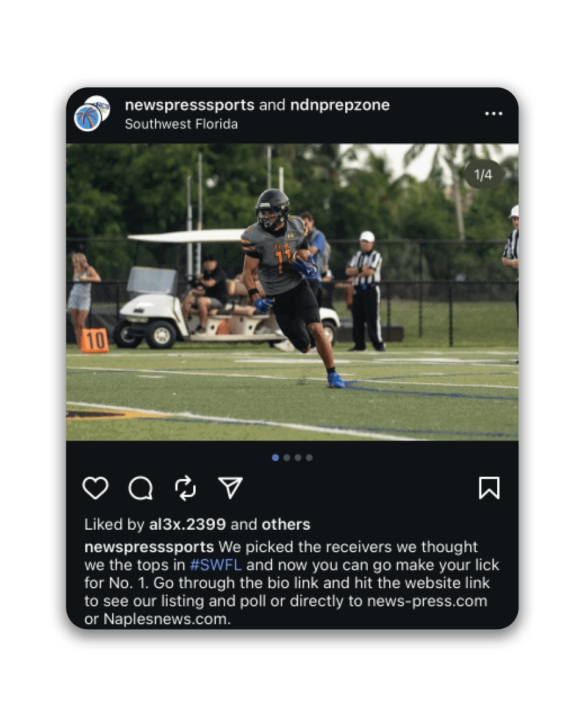This screenshot has height=728, width=585.
Task: Open the three-dot more options menu
Action: click(493, 114)
